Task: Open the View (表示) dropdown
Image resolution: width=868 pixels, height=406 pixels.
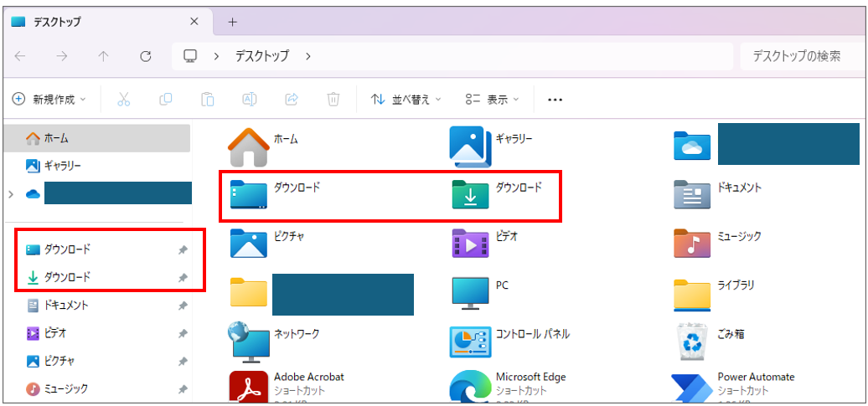Action: [x=492, y=100]
